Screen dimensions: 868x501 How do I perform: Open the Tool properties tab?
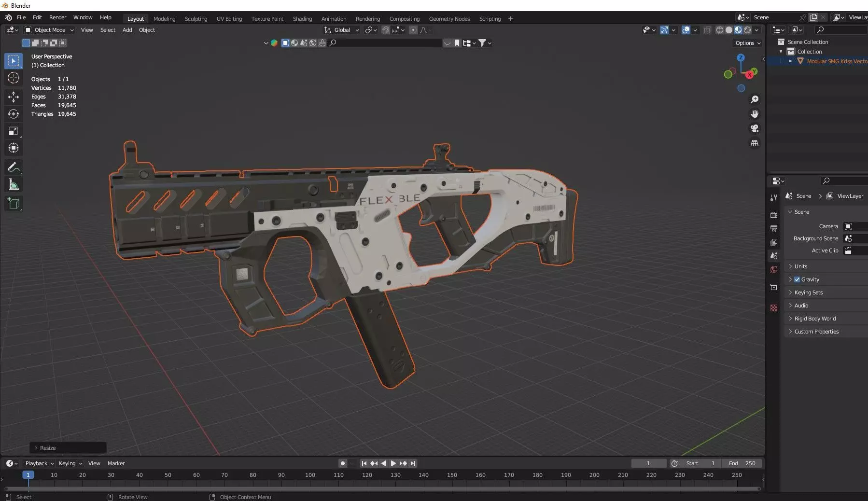774,198
